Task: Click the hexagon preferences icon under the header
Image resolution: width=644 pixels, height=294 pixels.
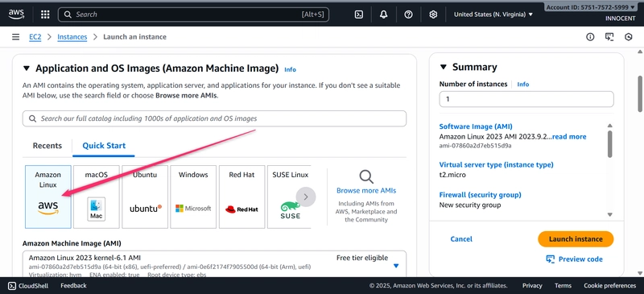Action: (x=629, y=37)
